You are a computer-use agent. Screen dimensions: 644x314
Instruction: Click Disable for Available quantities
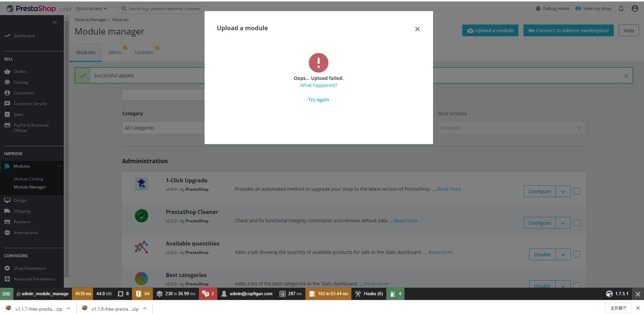(x=542, y=254)
